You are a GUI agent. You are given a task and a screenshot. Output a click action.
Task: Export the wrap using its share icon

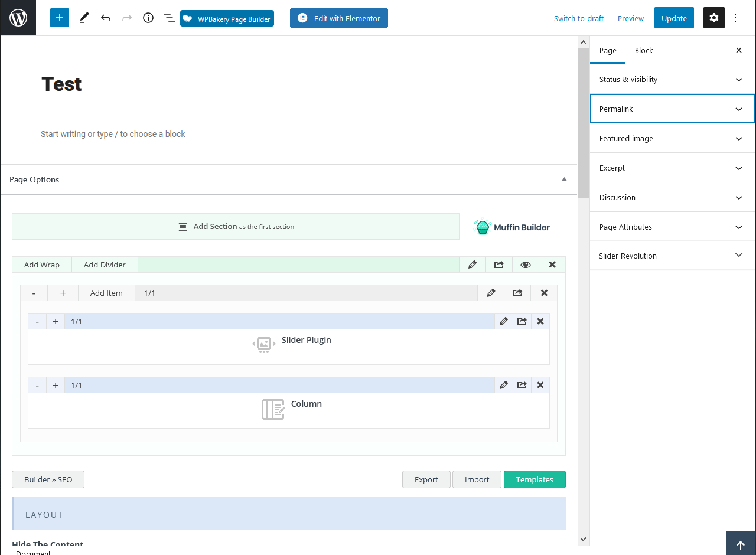518,293
